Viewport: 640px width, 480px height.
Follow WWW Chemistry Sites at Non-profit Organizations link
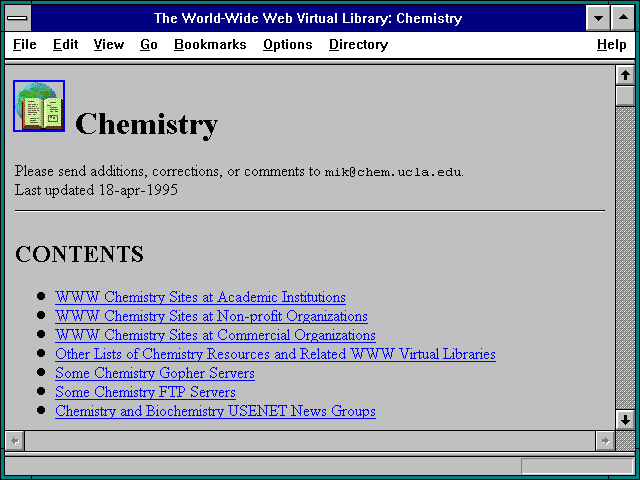point(211,316)
